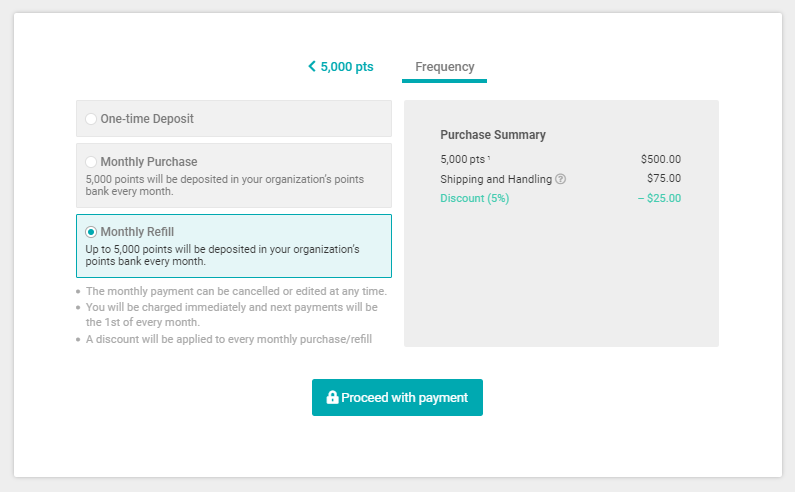Click the One-time Deposit option label
795x492 pixels.
click(x=147, y=119)
